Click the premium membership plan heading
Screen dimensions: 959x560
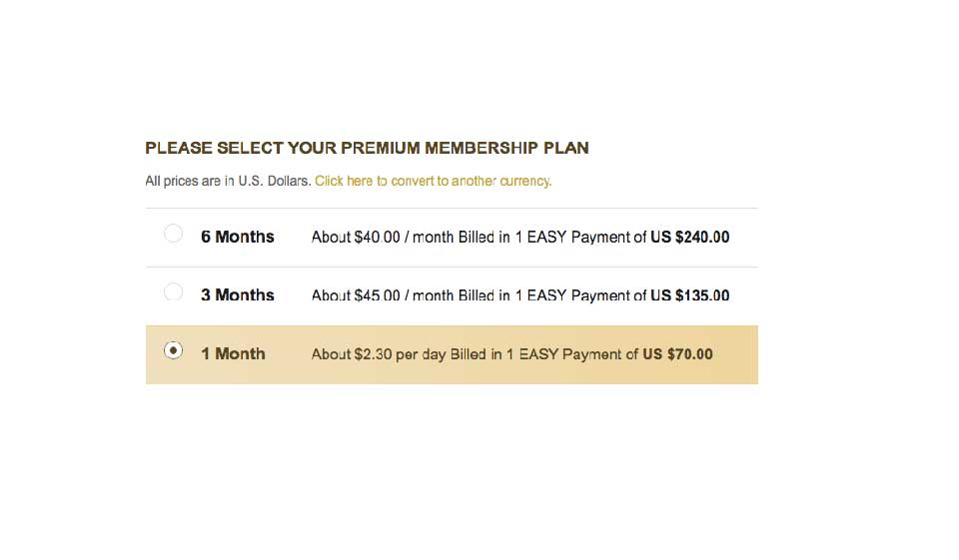click(x=367, y=149)
